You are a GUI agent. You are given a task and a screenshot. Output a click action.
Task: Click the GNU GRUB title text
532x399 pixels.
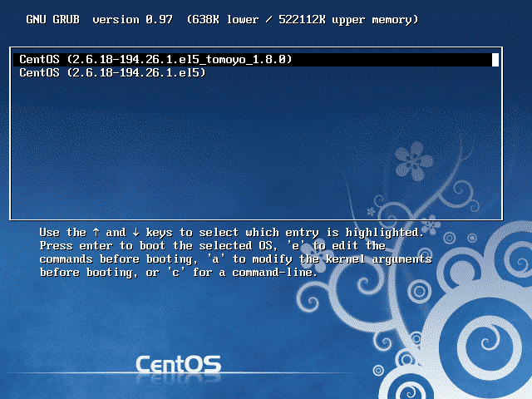click(x=54, y=19)
